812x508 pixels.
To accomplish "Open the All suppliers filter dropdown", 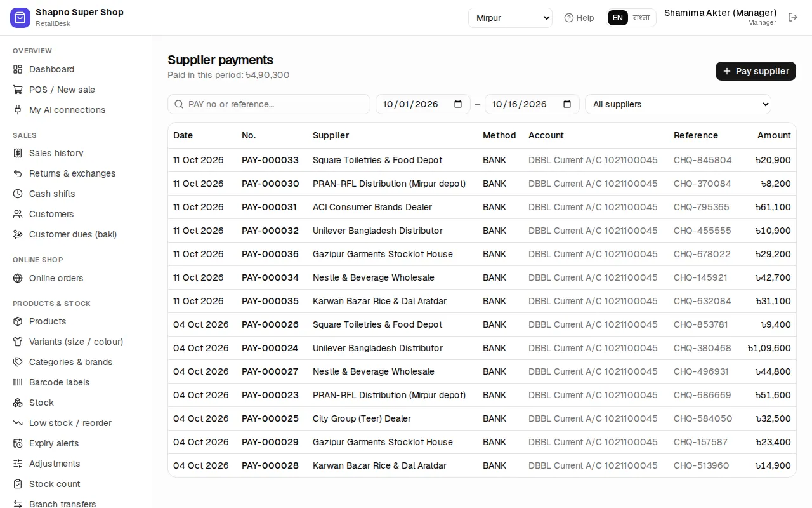I will (678, 104).
